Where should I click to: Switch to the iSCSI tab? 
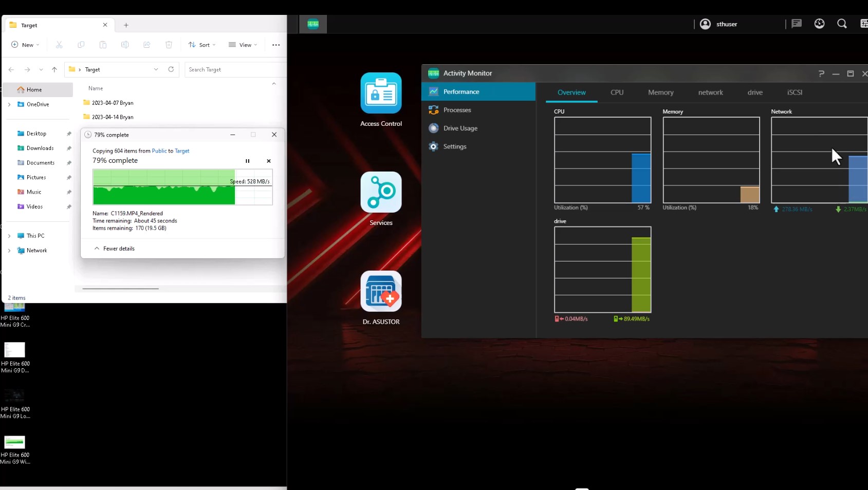click(x=795, y=92)
